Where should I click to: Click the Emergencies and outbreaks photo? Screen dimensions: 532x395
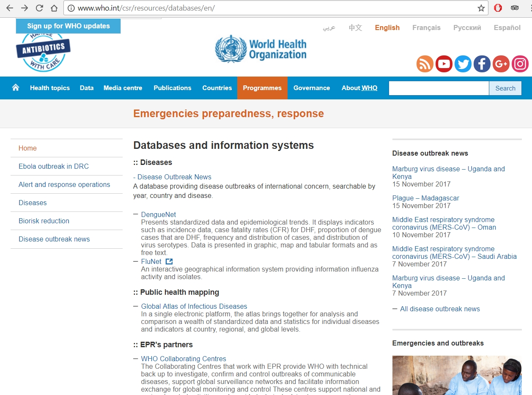point(457,375)
